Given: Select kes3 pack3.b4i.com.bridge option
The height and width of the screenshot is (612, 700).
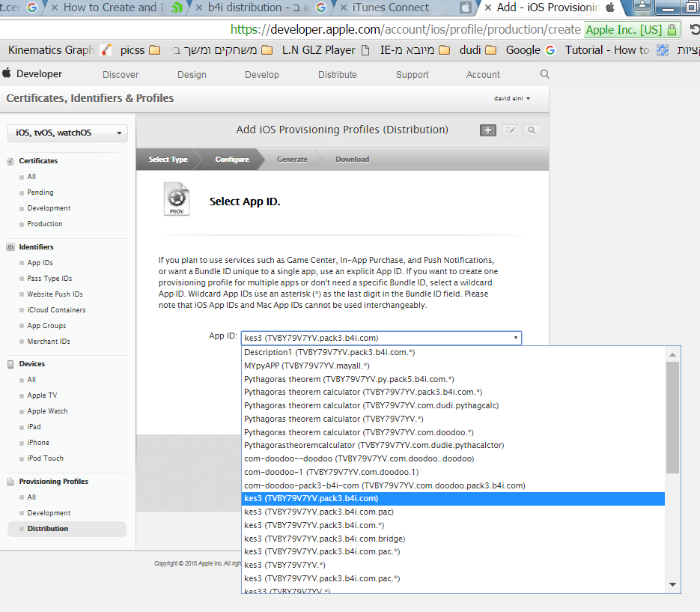Looking at the screenshot, I should [x=453, y=539].
